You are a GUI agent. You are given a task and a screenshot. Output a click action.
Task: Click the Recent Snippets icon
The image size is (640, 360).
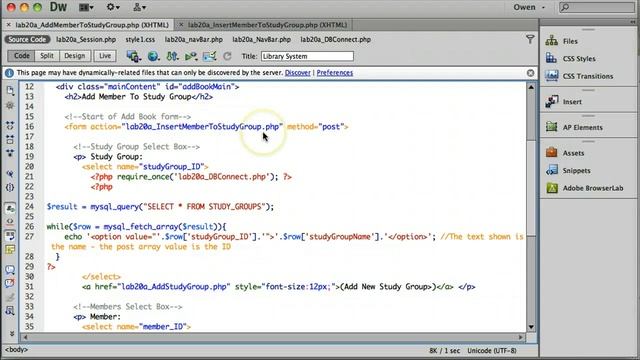[x=10, y=311]
